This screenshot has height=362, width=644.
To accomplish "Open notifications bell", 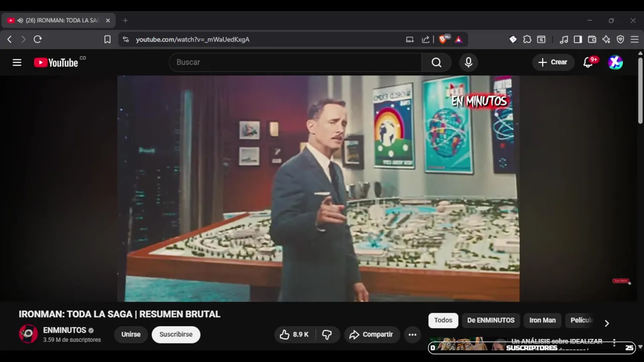I will [x=588, y=62].
